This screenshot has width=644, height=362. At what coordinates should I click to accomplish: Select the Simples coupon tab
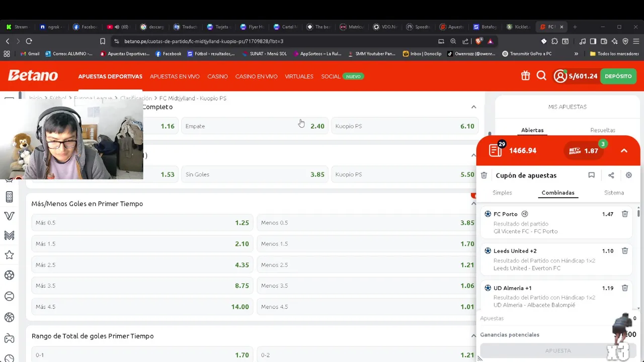pos(502,193)
